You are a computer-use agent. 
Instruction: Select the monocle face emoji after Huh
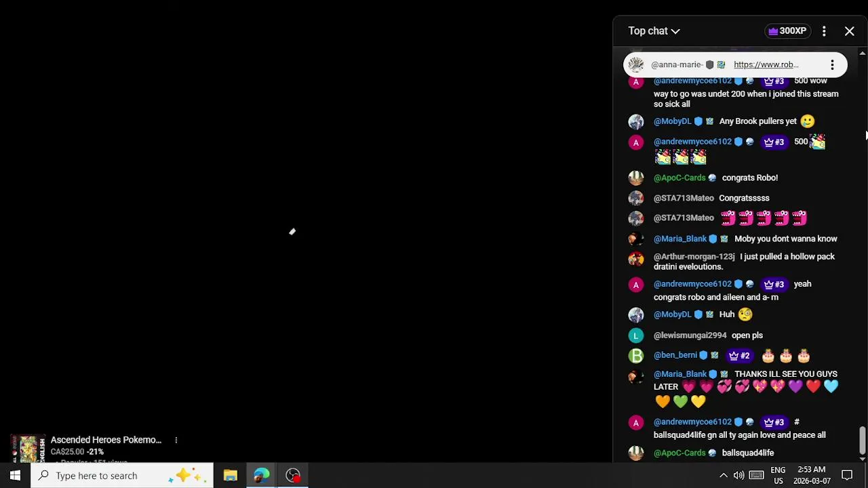tap(745, 314)
